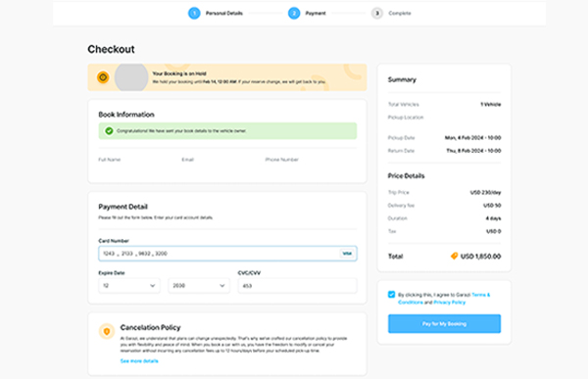
Task: Click the green checkmark confirmation icon
Action: click(x=109, y=131)
